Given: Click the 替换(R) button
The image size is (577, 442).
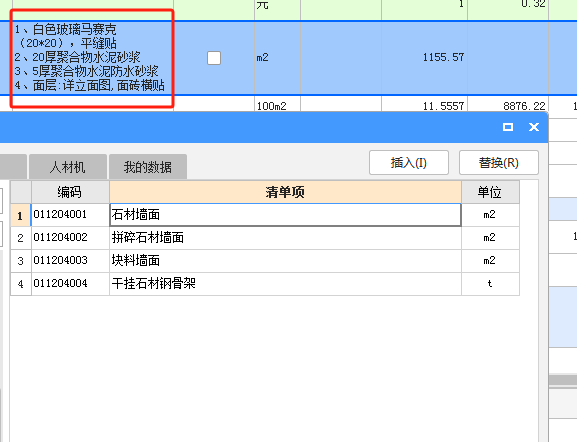Looking at the screenshot, I should tap(499, 162).
